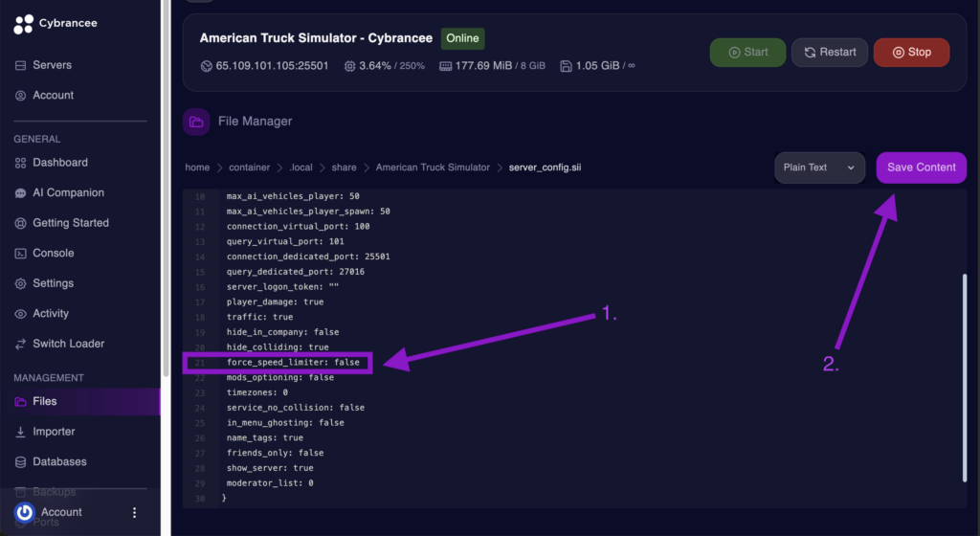This screenshot has height=536, width=980.
Task: Open the top Account sidebar entry
Action: click(x=54, y=95)
